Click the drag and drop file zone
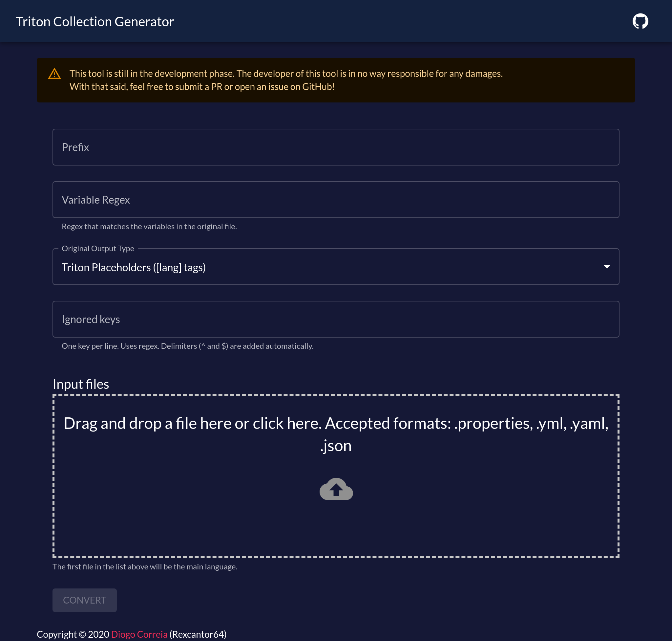Viewport: 672px width, 641px height. [x=336, y=475]
